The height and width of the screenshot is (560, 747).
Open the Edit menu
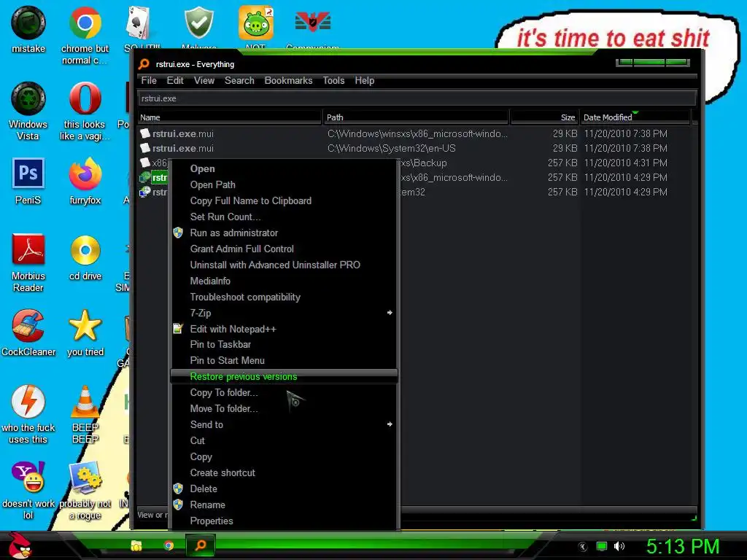(175, 80)
